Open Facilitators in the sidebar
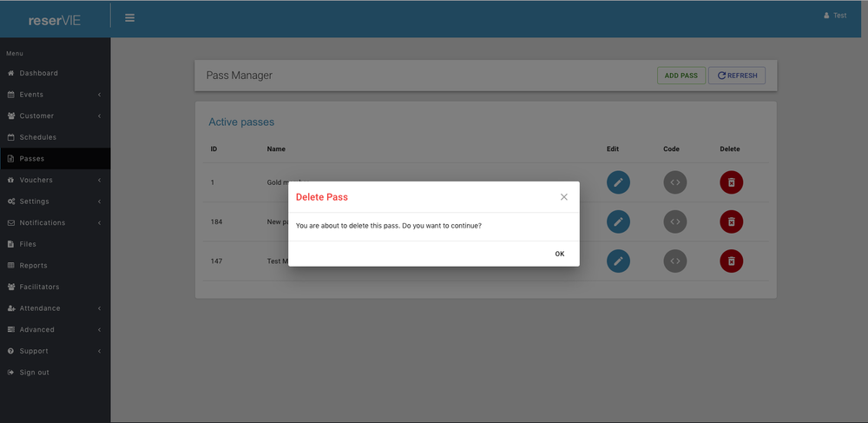 pyautogui.click(x=56, y=287)
